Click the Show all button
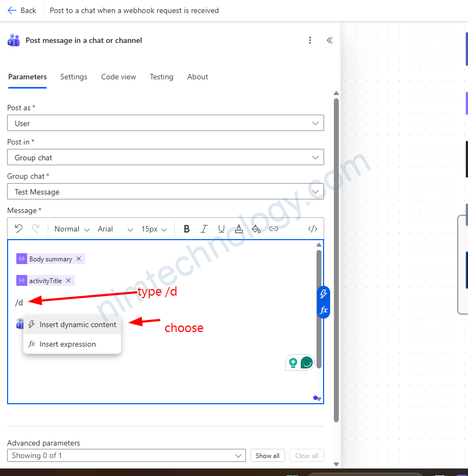This screenshot has height=476, width=468. [x=267, y=456]
